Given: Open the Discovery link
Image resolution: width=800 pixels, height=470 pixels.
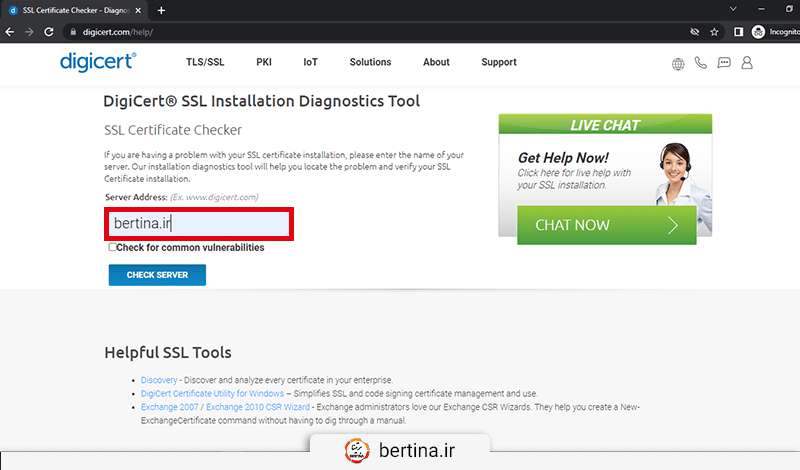Looking at the screenshot, I should [x=159, y=380].
